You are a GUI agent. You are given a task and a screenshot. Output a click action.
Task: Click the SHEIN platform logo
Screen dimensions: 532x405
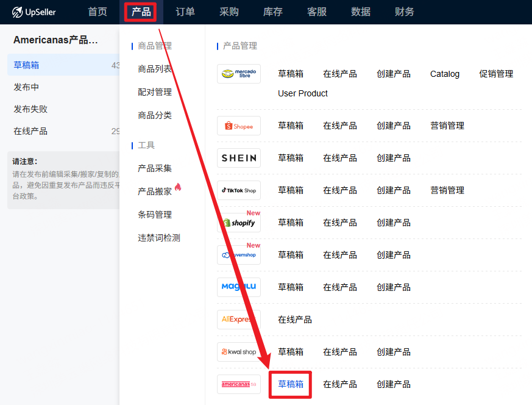click(x=239, y=158)
